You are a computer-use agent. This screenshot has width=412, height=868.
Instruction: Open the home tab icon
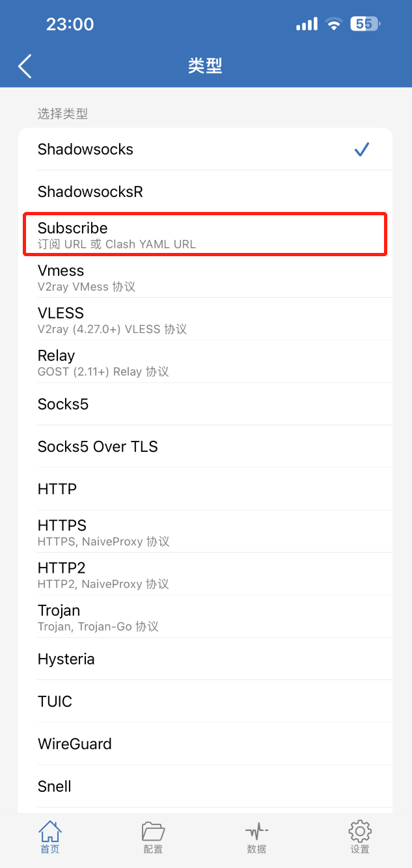(x=49, y=832)
